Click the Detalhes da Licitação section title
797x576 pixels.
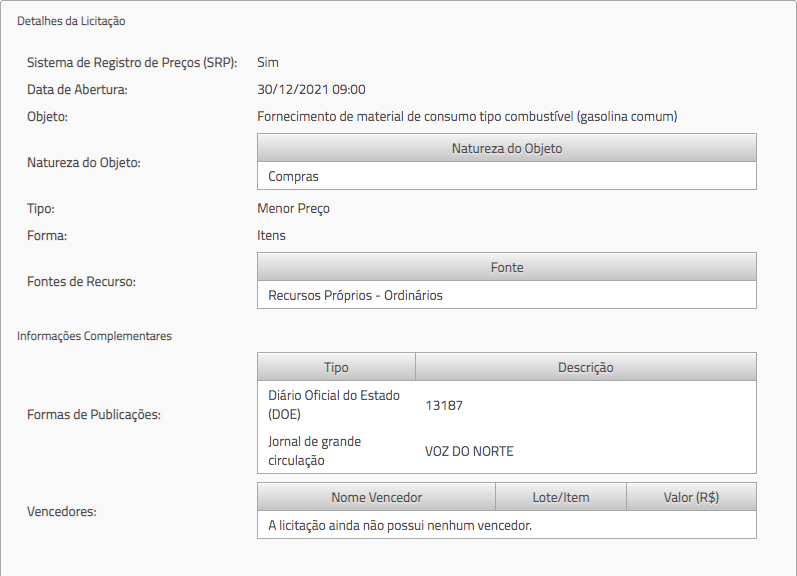pos(71,20)
